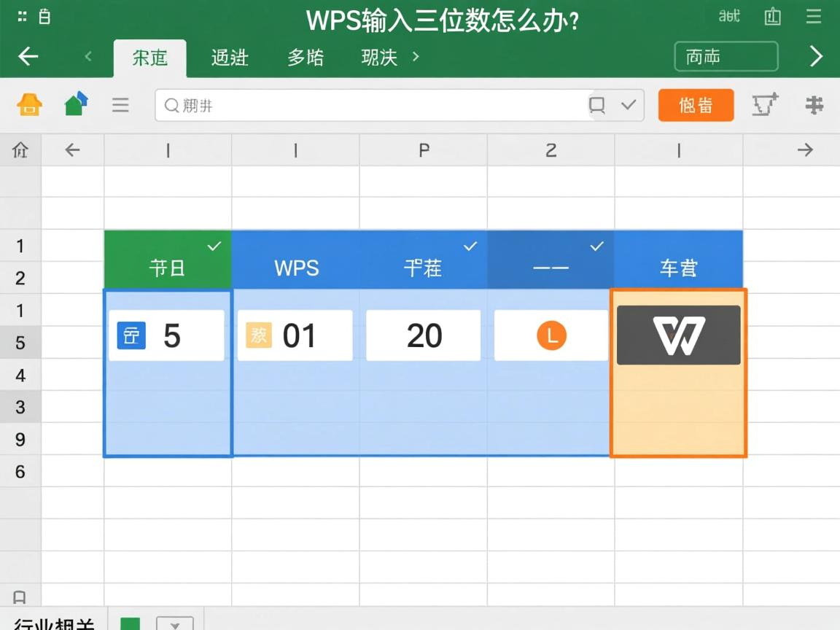Select the green house workspace icon
This screenshot has width=840, height=630.
click(74, 105)
